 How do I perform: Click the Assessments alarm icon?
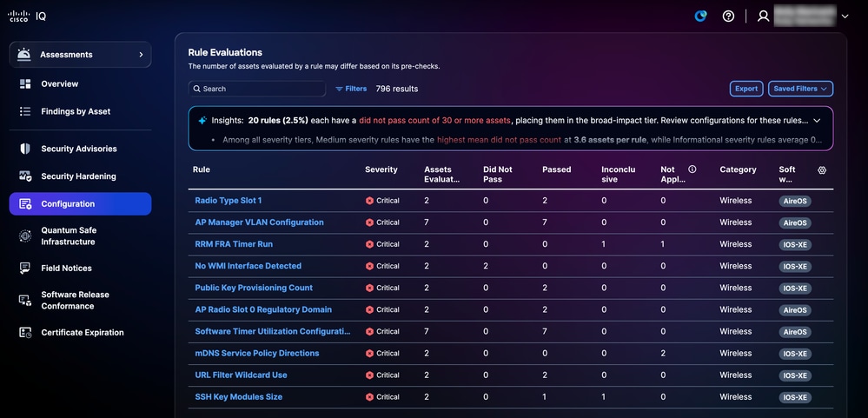pyautogui.click(x=23, y=54)
